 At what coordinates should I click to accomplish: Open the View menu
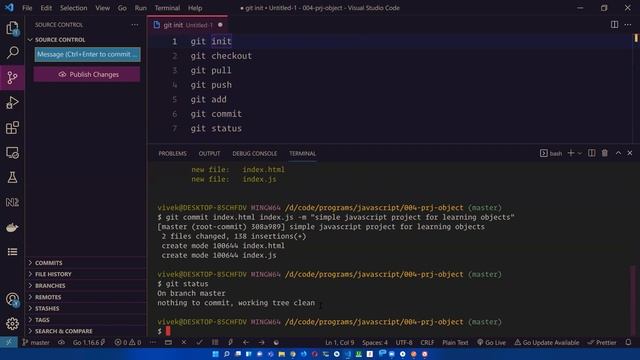[102, 8]
